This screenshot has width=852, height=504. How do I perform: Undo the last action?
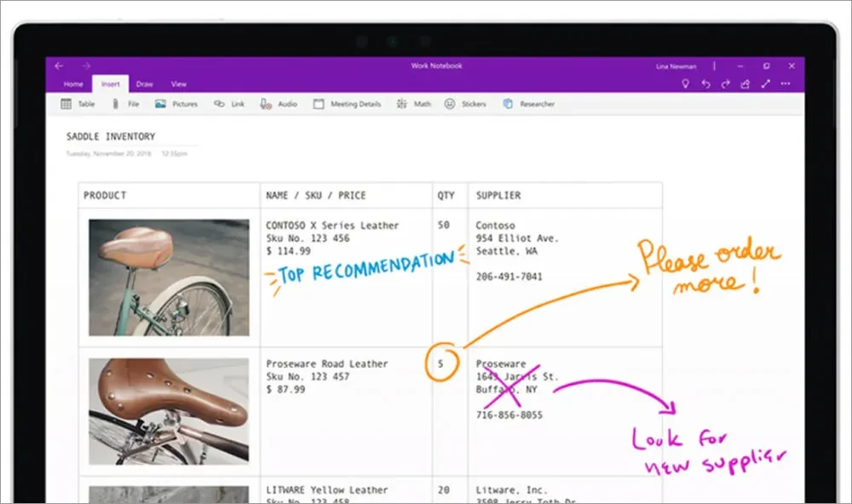pyautogui.click(x=704, y=83)
